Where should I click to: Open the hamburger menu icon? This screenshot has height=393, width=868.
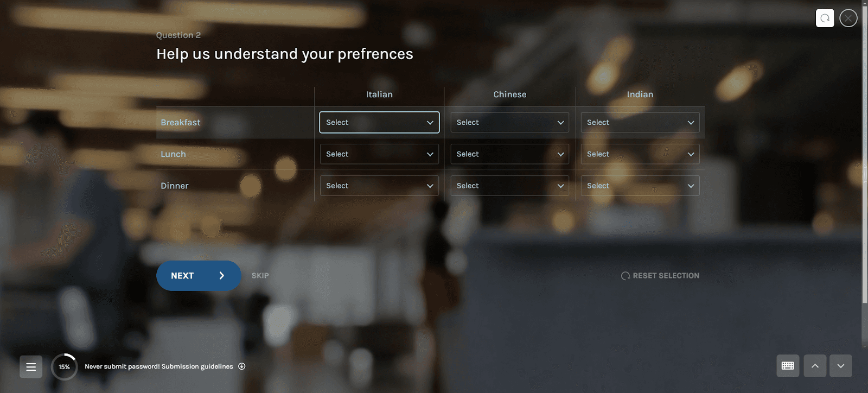click(x=31, y=367)
